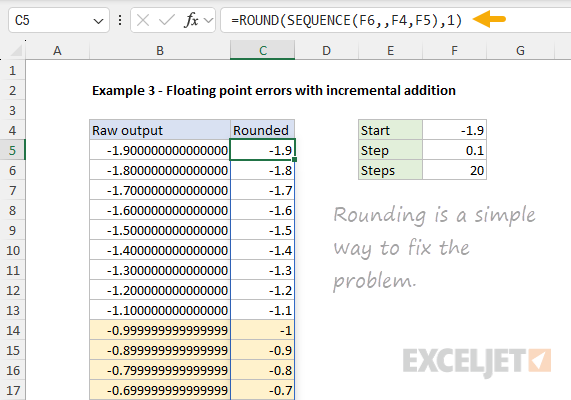Viewport: 571px width, 400px height.
Task: Select cell -1.400000000000000 in Raw output
Action: click(x=160, y=251)
